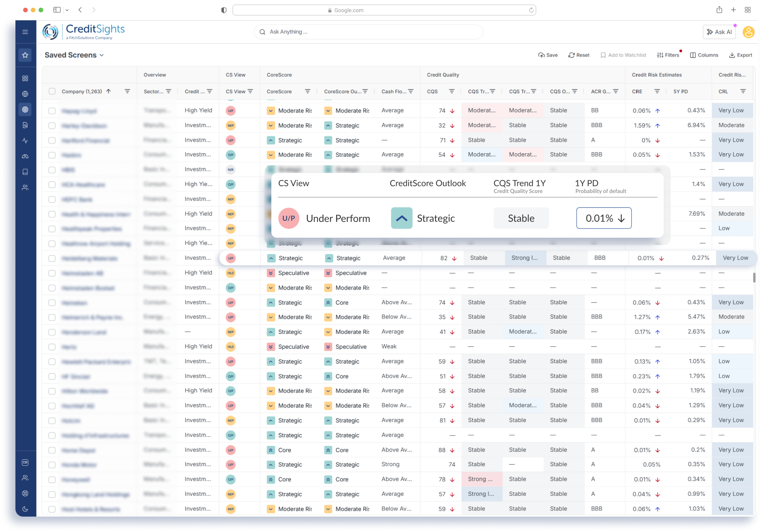Screen dimensions: 762x532
Task: Click the activity pulse sidebar icon
Action: click(x=25, y=141)
